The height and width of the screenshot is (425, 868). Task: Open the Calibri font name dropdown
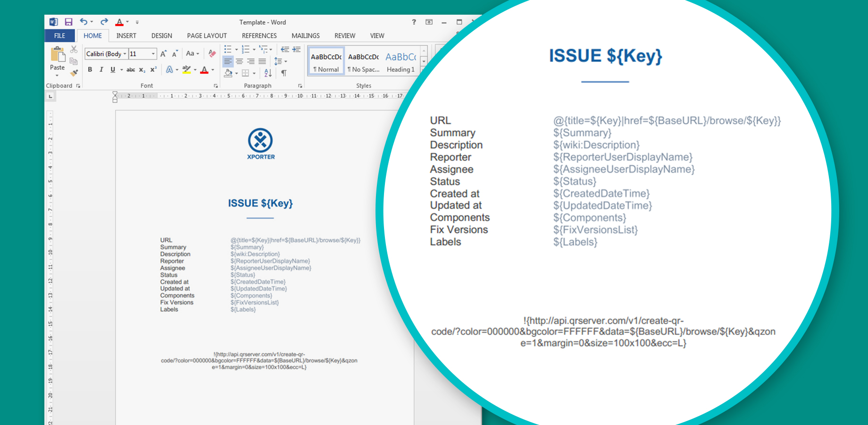[x=125, y=54]
